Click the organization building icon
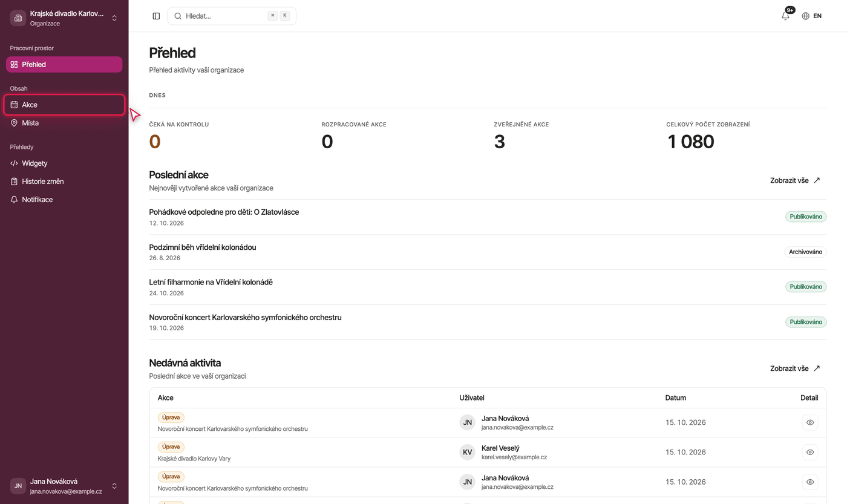The image size is (847, 504). [18, 18]
